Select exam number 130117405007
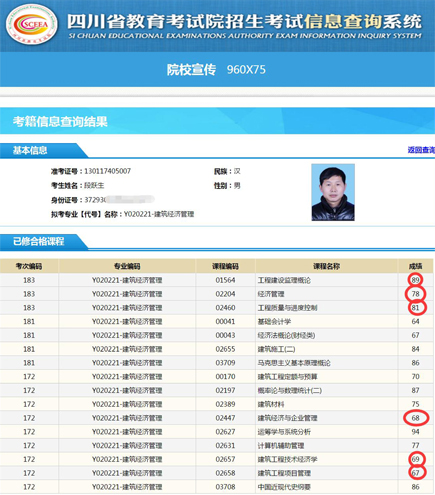The width and height of the screenshot is (435, 495). 108,171
